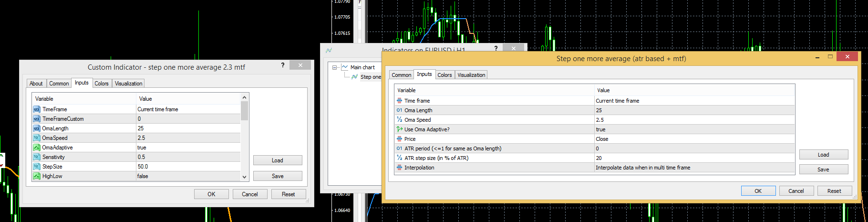Change Price value Close

click(694, 139)
